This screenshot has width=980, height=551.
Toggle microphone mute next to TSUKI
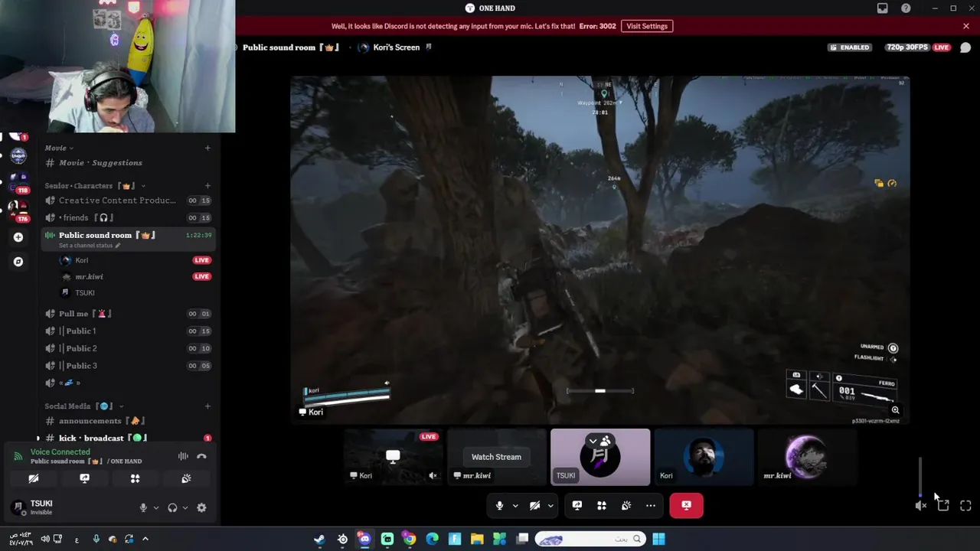[142, 507]
